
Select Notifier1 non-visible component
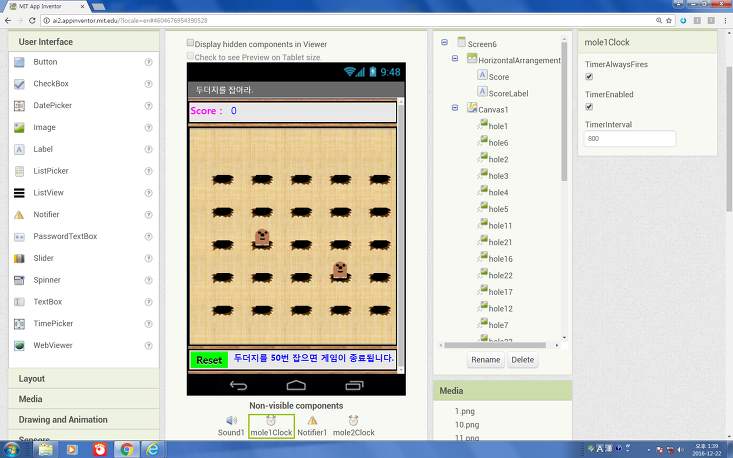[312, 426]
